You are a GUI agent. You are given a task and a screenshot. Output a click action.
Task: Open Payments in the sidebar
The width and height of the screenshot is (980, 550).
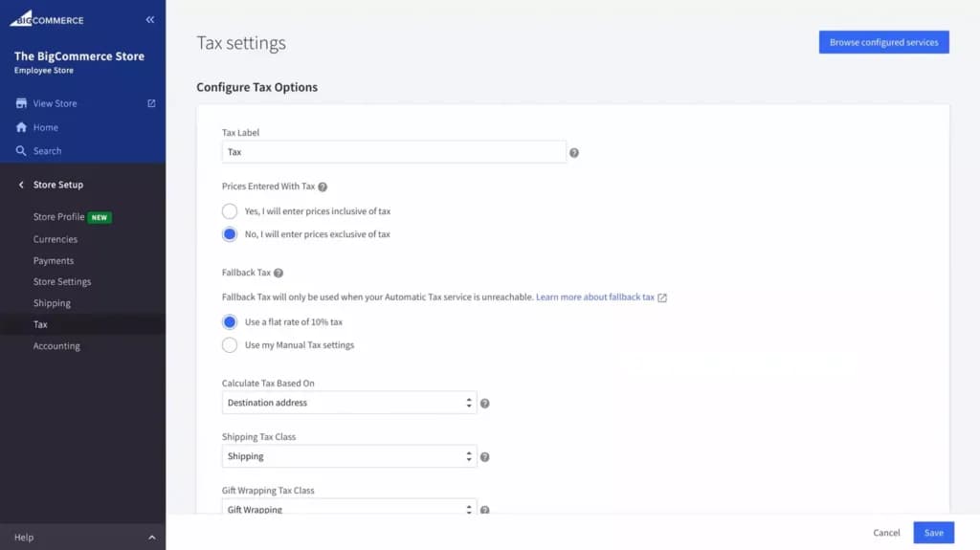coord(54,260)
